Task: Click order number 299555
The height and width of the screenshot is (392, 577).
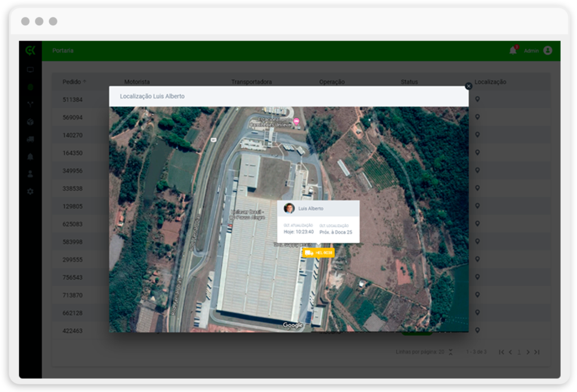Action: (x=73, y=260)
